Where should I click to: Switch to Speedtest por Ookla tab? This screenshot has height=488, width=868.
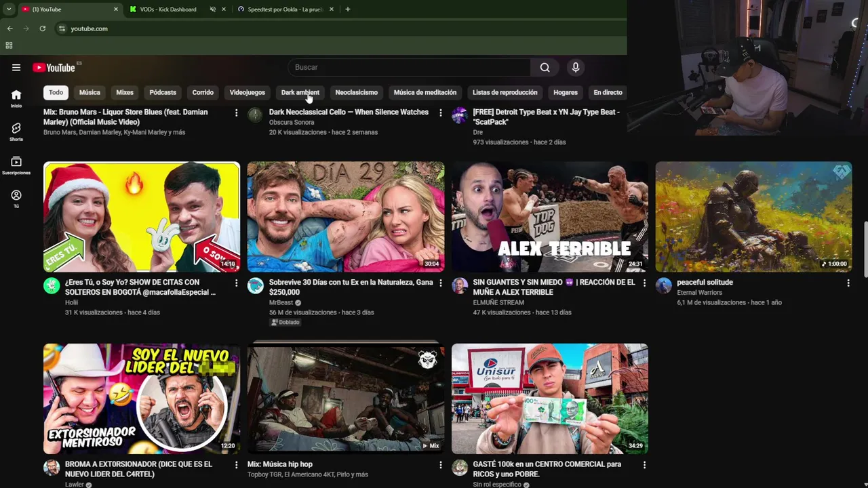click(285, 9)
